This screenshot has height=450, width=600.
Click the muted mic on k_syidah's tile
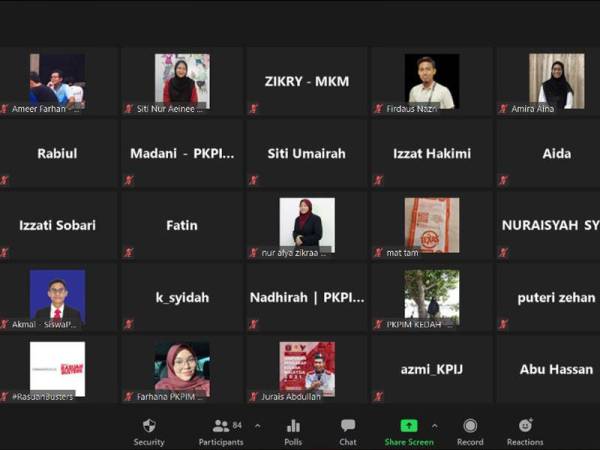click(x=129, y=324)
